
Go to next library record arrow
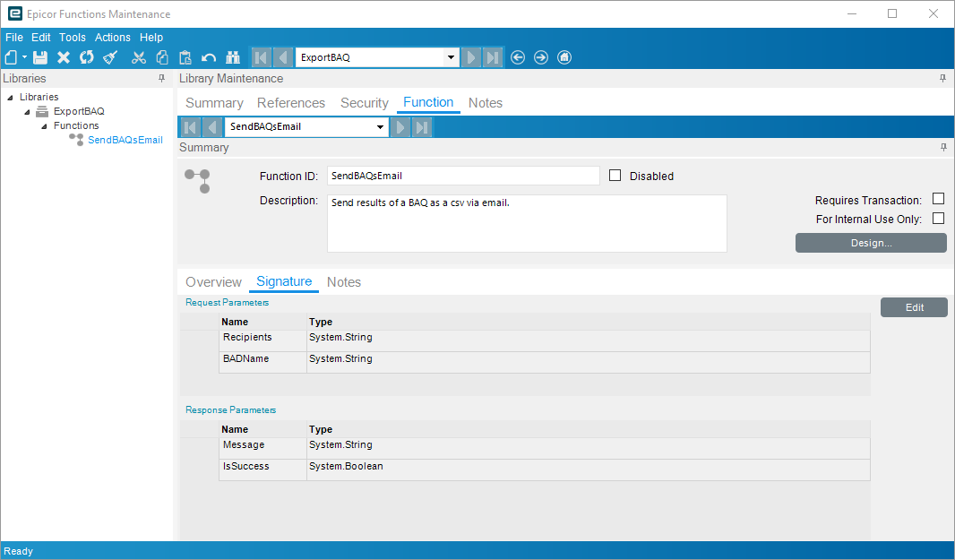[x=471, y=57]
